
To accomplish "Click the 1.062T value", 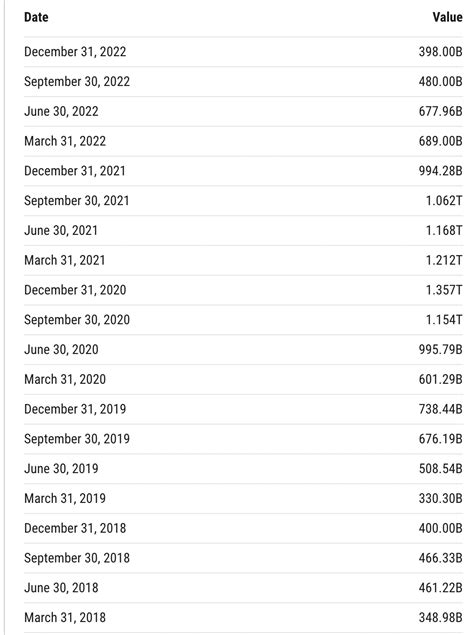I will pos(444,200).
